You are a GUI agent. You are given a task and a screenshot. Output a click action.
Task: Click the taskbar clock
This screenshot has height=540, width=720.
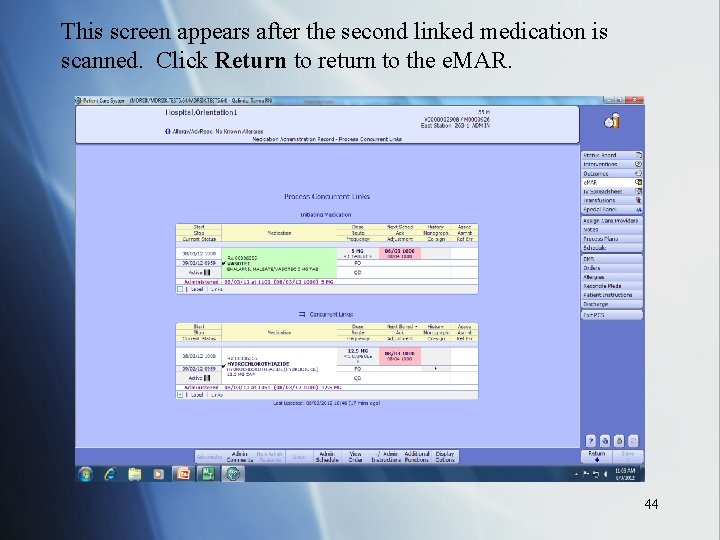(624, 474)
